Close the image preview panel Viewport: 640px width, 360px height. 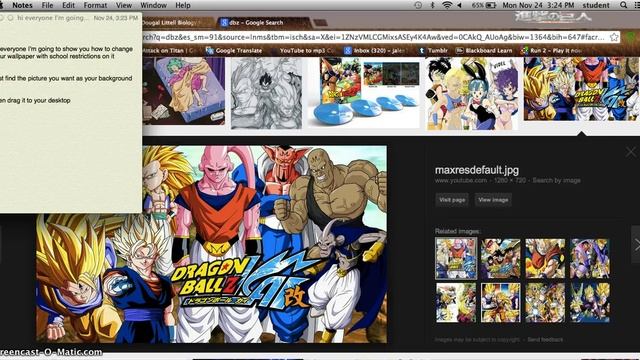point(631,152)
